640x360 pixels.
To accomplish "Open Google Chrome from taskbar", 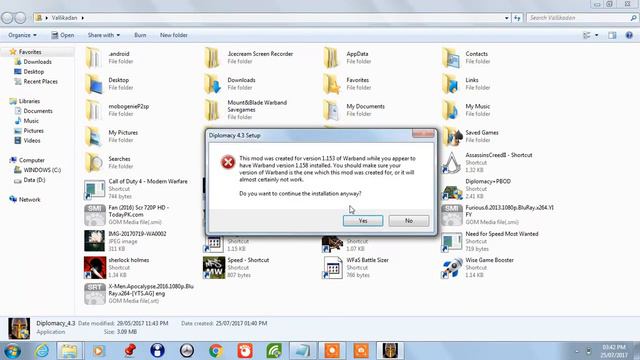I will pyautogui.click(x=216, y=351).
